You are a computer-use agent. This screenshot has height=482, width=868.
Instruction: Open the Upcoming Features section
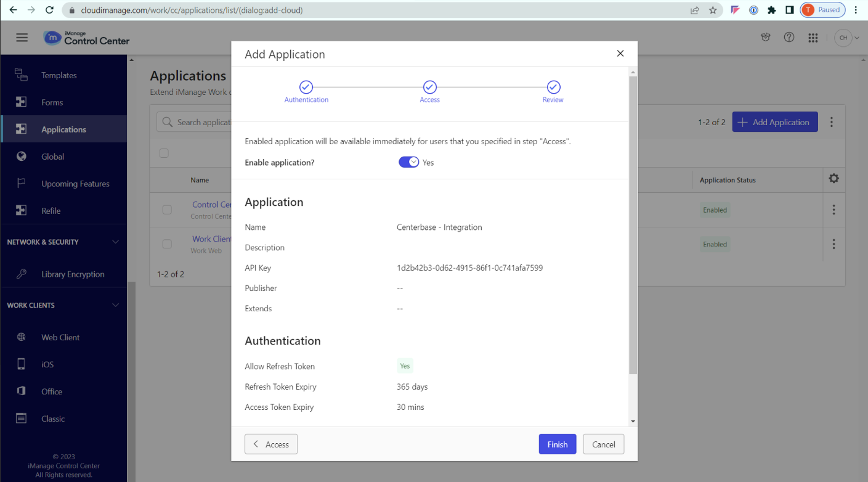pos(75,183)
